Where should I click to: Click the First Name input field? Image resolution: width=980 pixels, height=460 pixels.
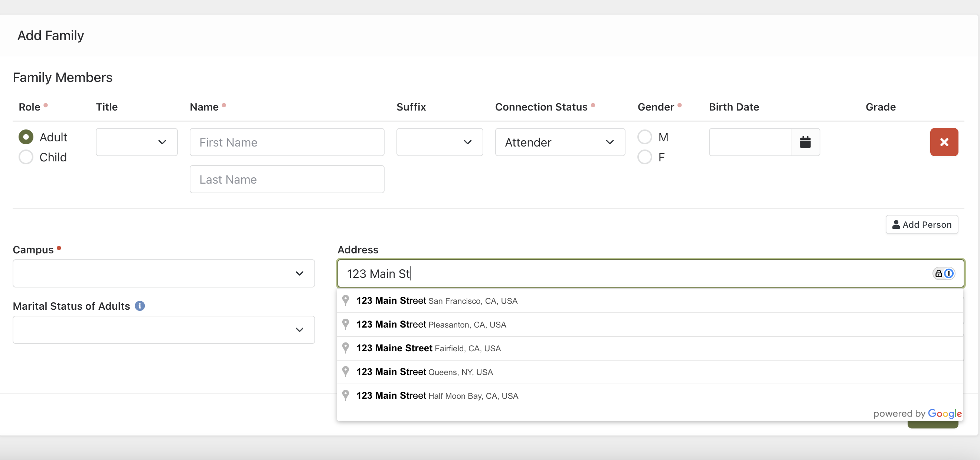(x=287, y=142)
